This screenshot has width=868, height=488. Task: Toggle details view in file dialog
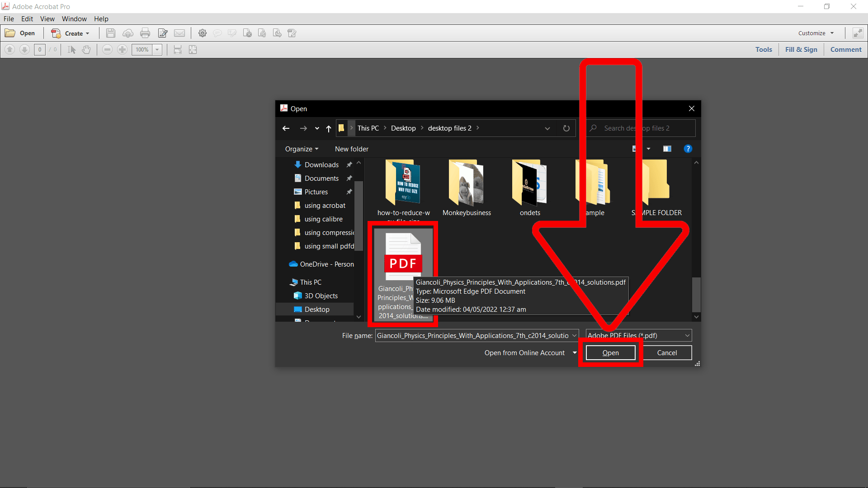pyautogui.click(x=666, y=148)
